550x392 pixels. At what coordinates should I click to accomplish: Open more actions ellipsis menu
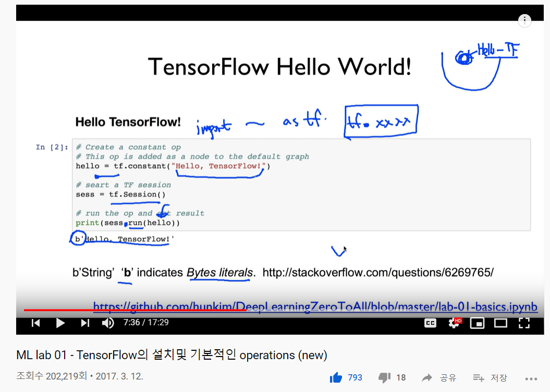pyautogui.click(x=531, y=378)
